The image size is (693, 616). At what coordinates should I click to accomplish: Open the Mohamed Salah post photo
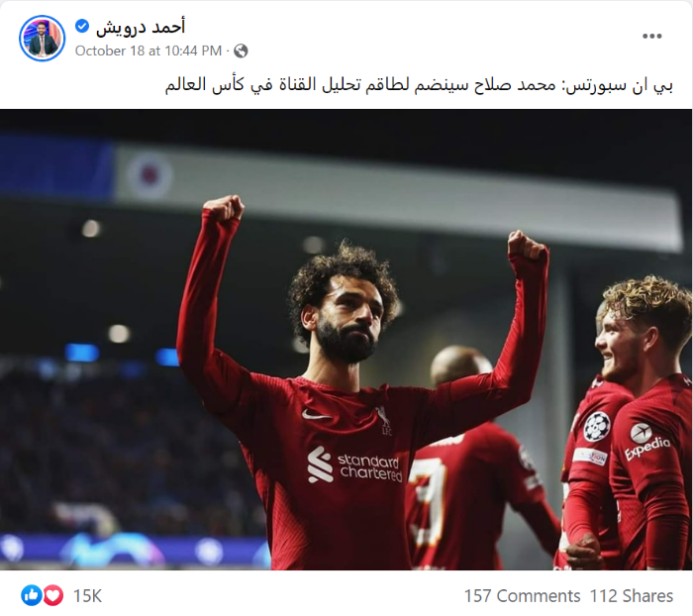pos(346,339)
